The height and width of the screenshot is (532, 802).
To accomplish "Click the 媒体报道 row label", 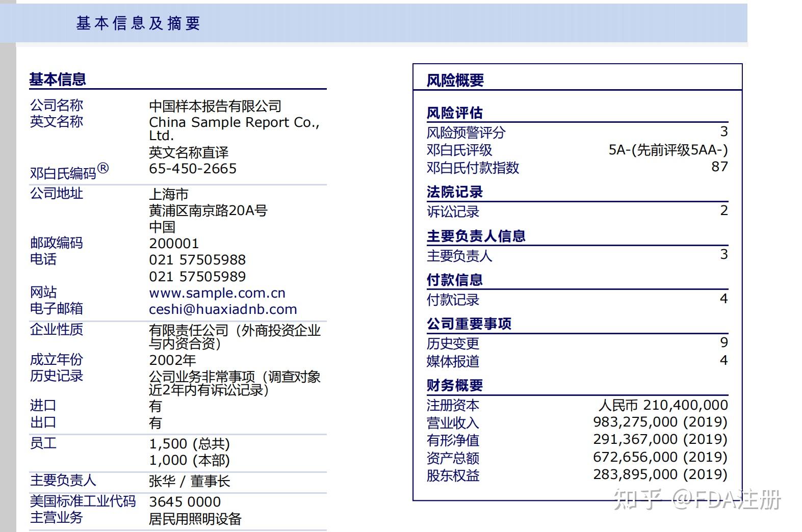I will coord(453,361).
